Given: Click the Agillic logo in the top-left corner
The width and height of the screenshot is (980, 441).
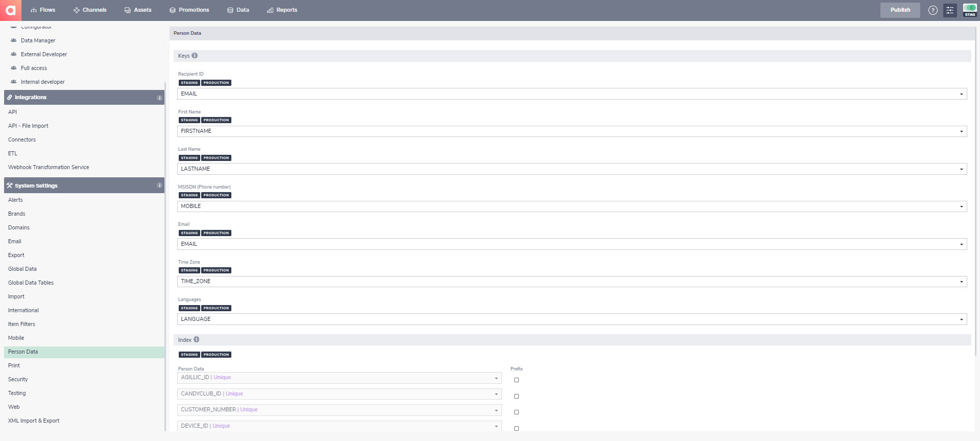Looking at the screenshot, I should [x=11, y=10].
